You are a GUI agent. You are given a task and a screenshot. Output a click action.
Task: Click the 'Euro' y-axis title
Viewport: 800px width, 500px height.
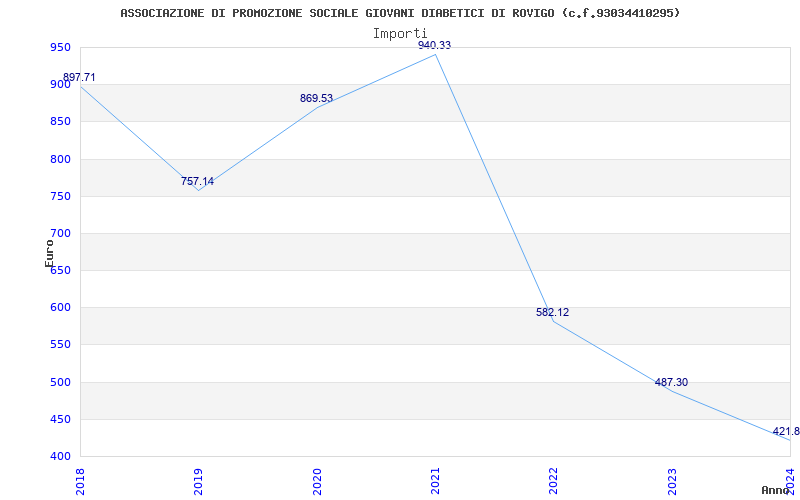[49, 253]
